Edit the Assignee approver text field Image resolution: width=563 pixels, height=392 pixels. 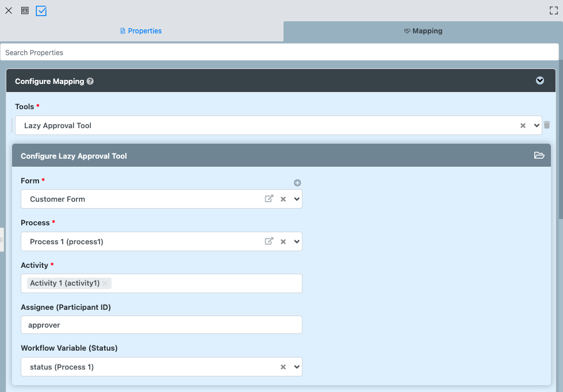162,325
